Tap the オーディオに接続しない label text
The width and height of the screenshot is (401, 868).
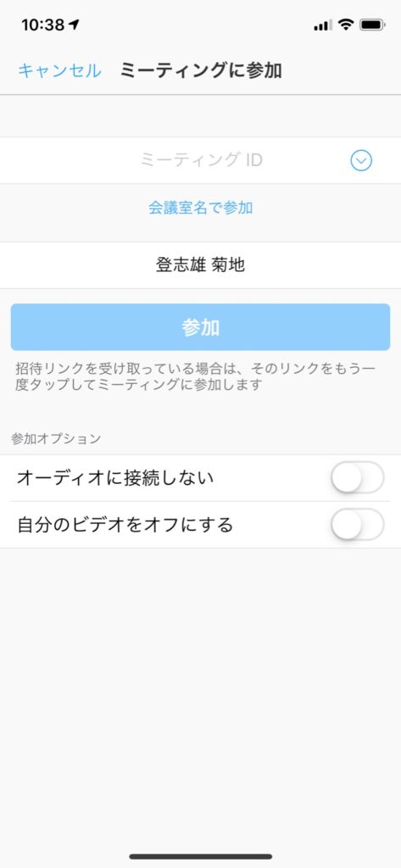[115, 477]
